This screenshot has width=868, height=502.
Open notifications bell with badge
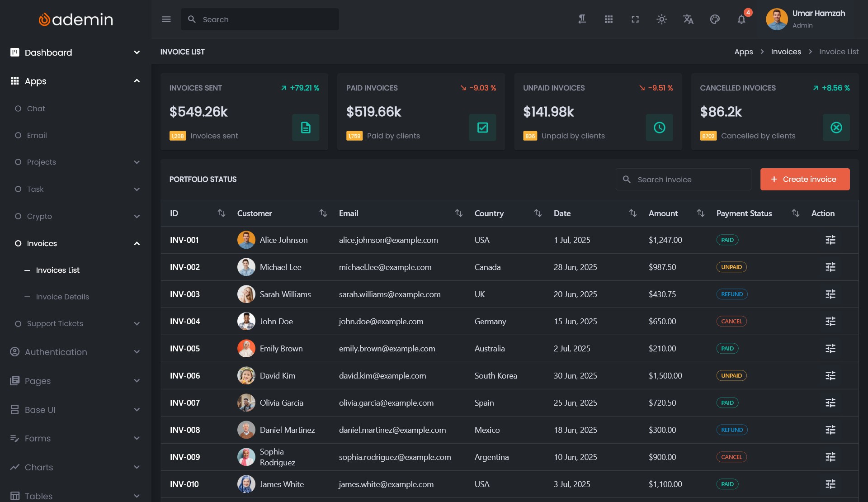741,19
